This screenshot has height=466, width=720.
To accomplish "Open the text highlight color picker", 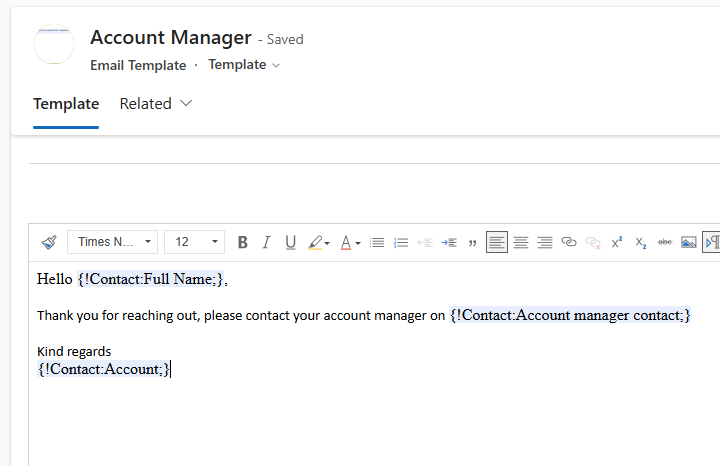I will pyautogui.click(x=319, y=242).
